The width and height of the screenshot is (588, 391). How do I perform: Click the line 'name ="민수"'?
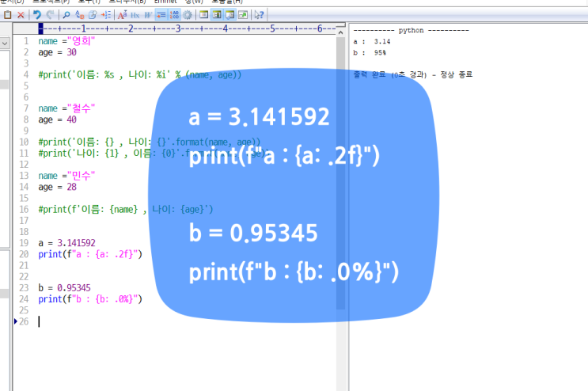(x=66, y=176)
